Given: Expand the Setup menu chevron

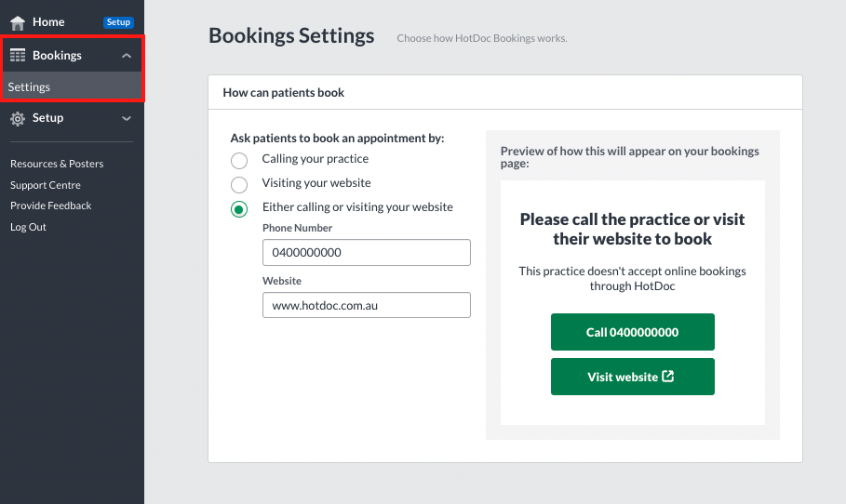Looking at the screenshot, I should [127, 119].
